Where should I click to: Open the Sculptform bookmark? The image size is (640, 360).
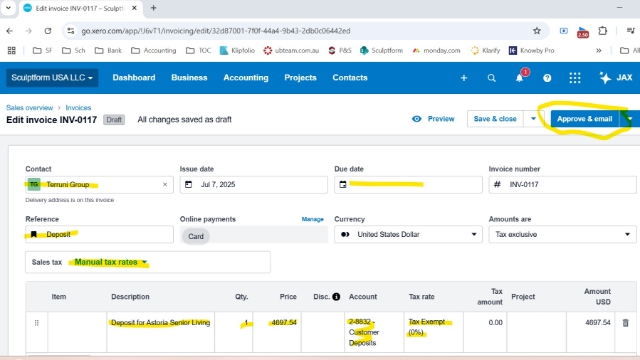point(381,51)
